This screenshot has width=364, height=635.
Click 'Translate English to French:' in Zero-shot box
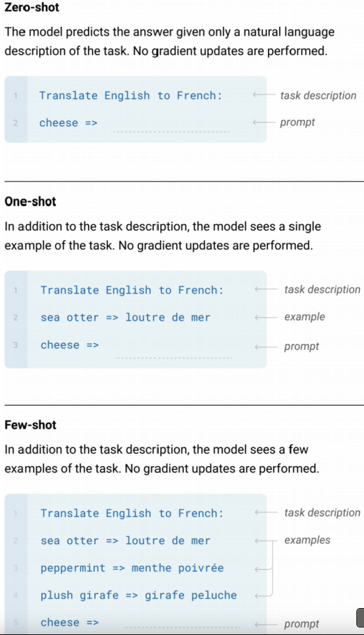131,95
